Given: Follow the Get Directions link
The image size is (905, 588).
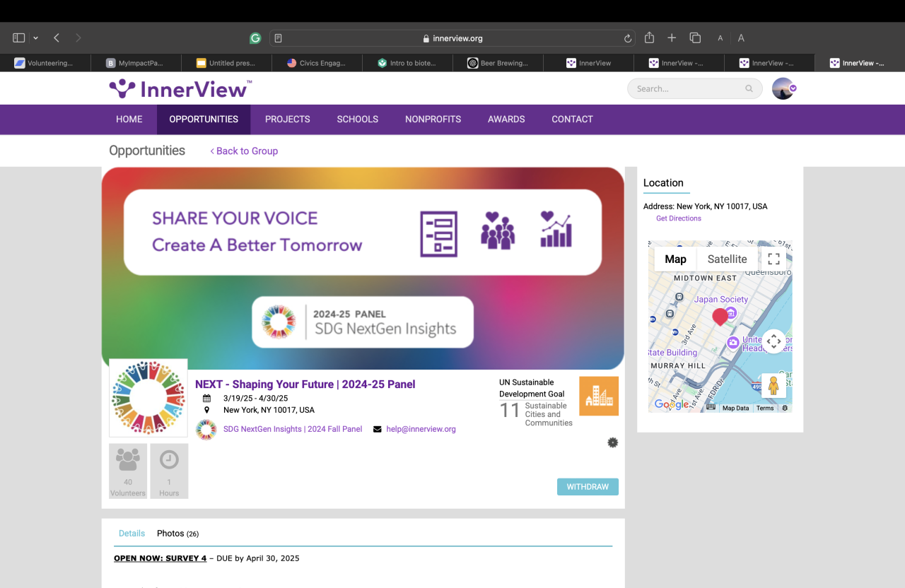Looking at the screenshot, I should (x=679, y=218).
